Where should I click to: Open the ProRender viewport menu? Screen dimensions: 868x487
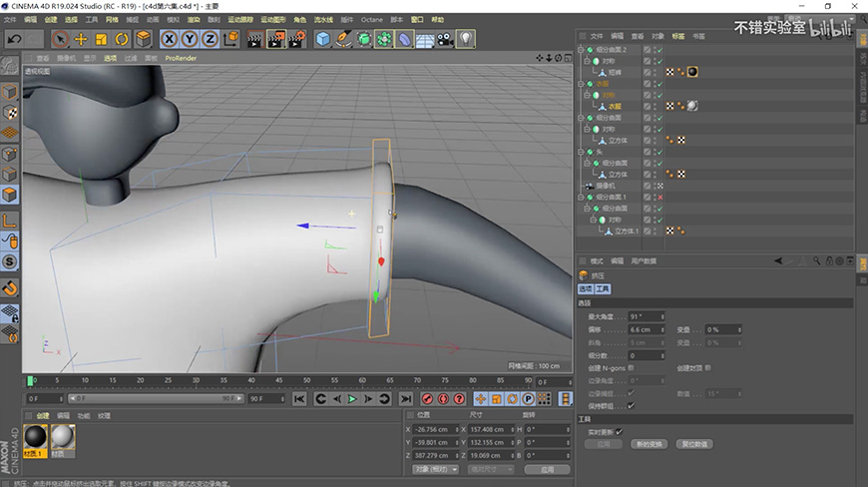[181, 58]
